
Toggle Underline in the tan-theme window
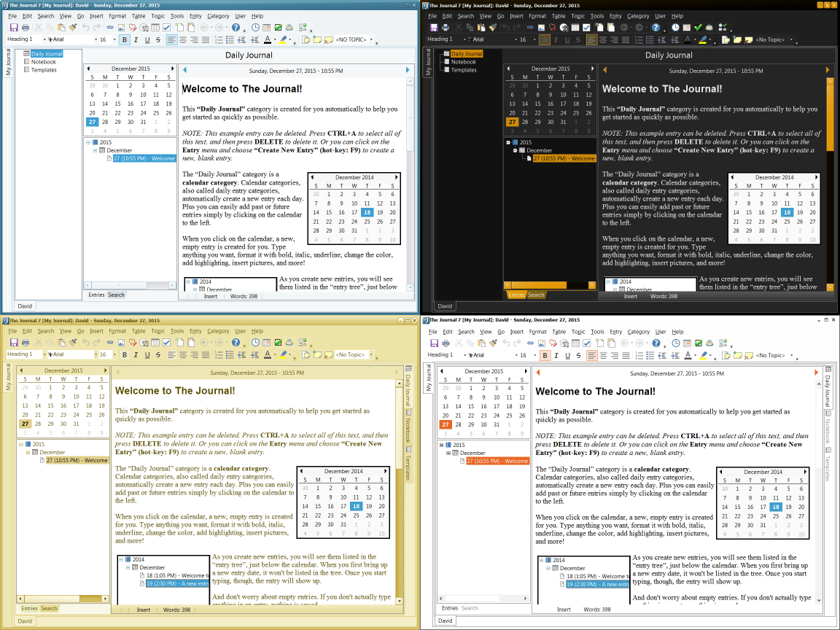[147, 354]
